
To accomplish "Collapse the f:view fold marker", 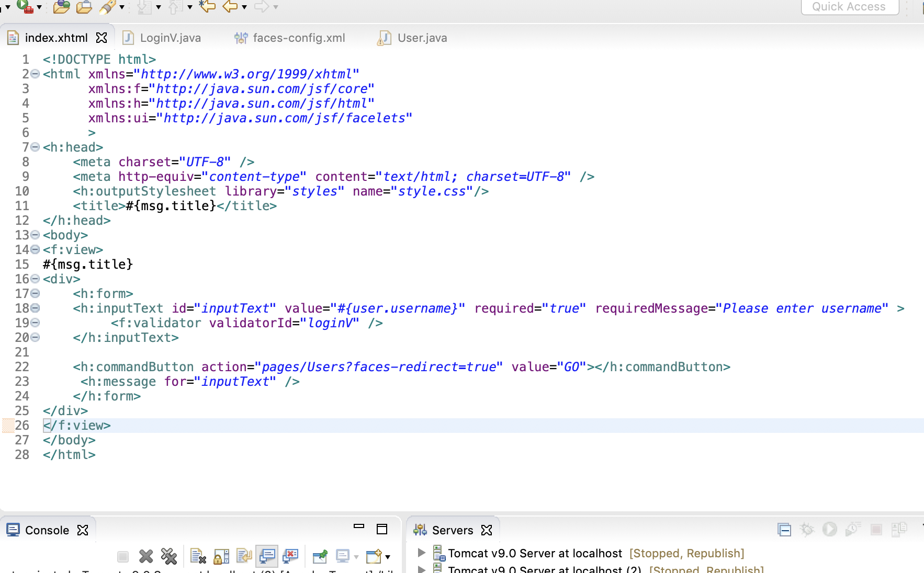I will tap(35, 249).
